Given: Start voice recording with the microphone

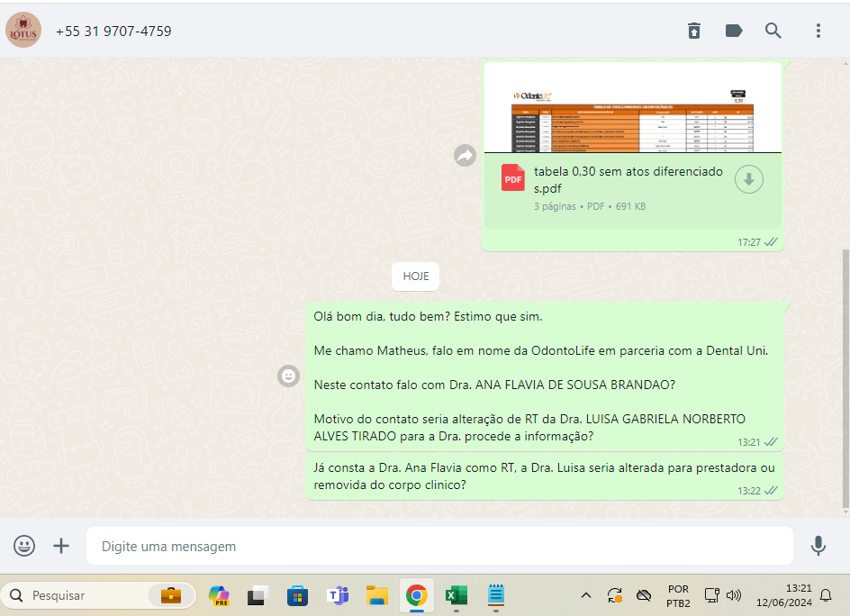Looking at the screenshot, I should point(818,546).
